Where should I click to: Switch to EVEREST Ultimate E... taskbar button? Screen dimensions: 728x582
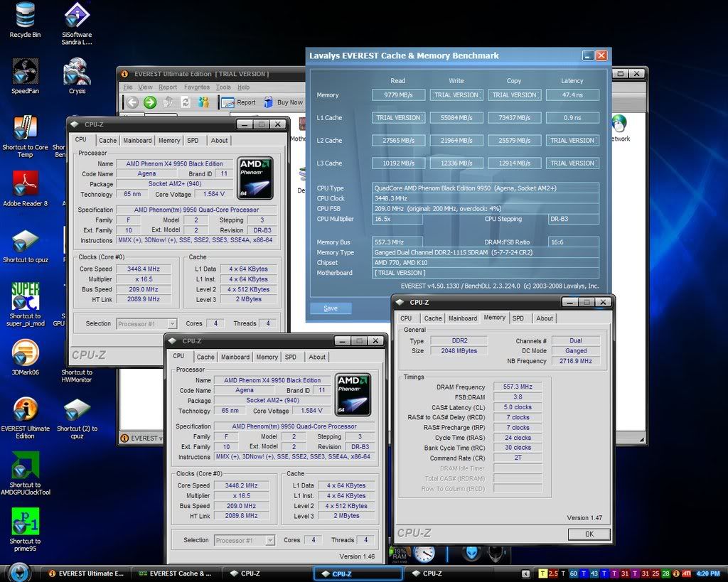pos(85,573)
